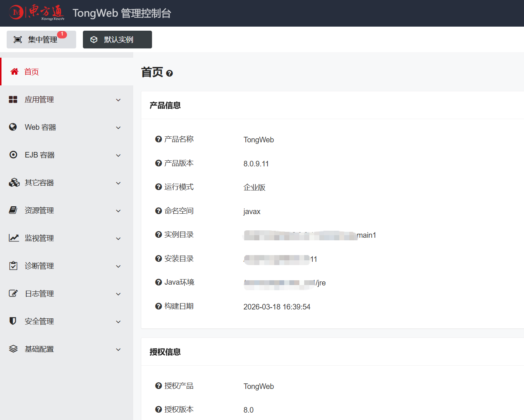Click the 日志管理 edit icon

[x=13, y=293]
